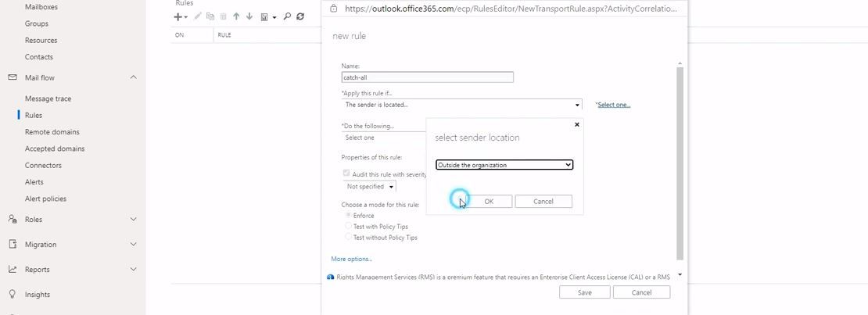The width and height of the screenshot is (868, 315).
Task: Click the RULE column header
Action: [x=224, y=35]
